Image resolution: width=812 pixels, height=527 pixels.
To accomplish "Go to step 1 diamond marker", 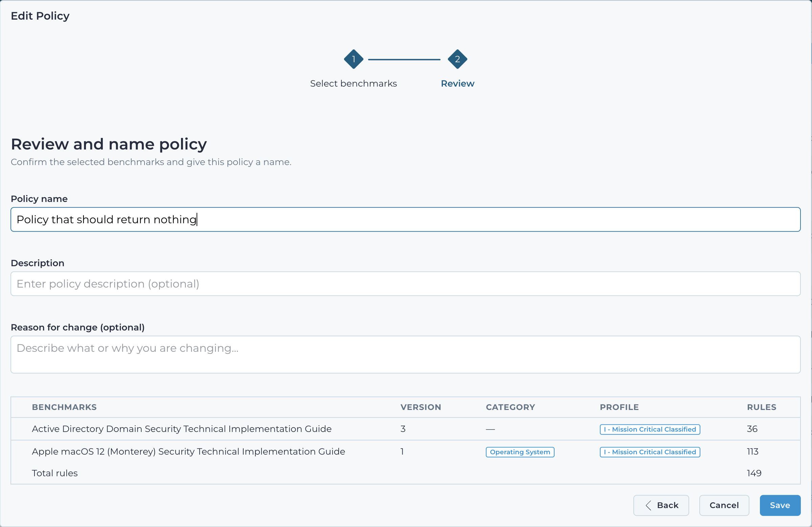I will 354,59.
